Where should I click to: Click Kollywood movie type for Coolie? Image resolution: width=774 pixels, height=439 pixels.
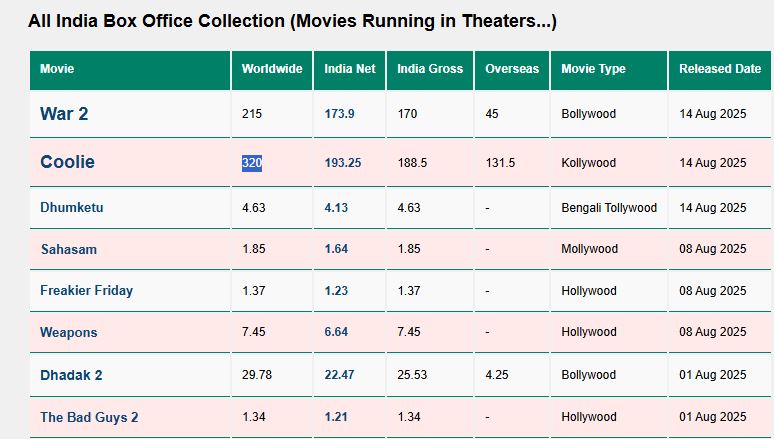click(588, 163)
